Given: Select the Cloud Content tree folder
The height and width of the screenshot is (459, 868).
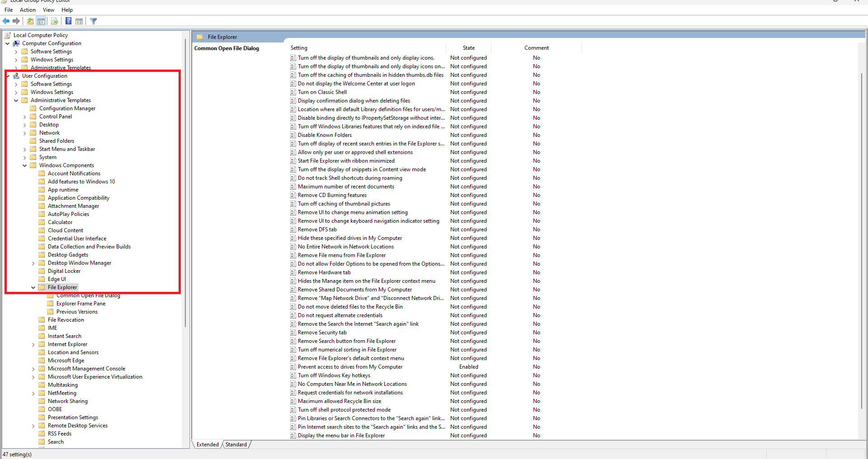Looking at the screenshot, I should coord(66,230).
